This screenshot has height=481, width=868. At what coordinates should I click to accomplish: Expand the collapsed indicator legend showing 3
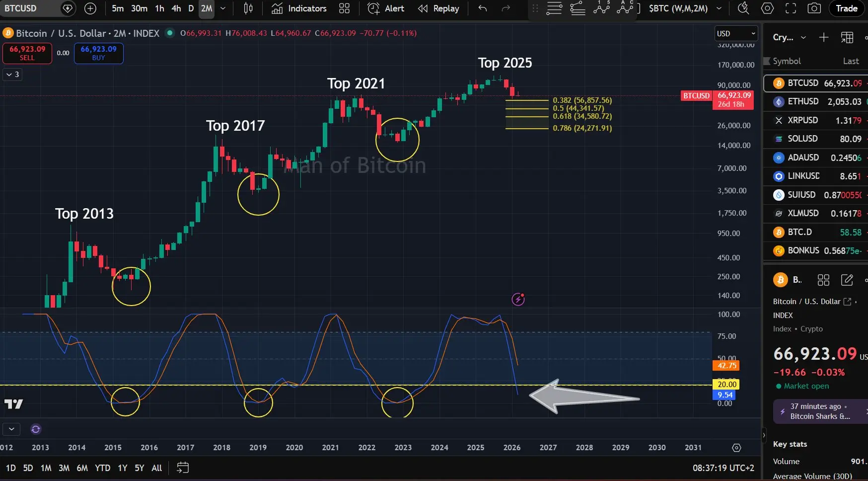coord(12,75)
